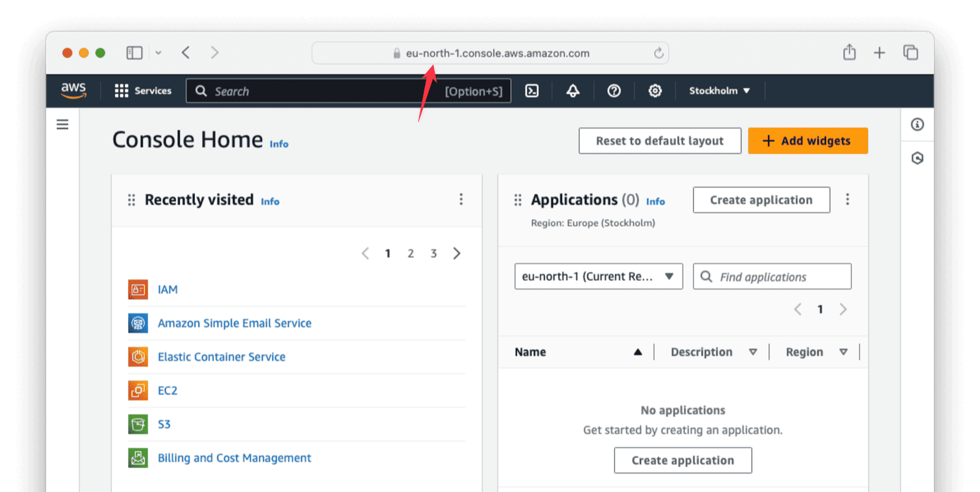Open the notifications bell

pos(573,91)
